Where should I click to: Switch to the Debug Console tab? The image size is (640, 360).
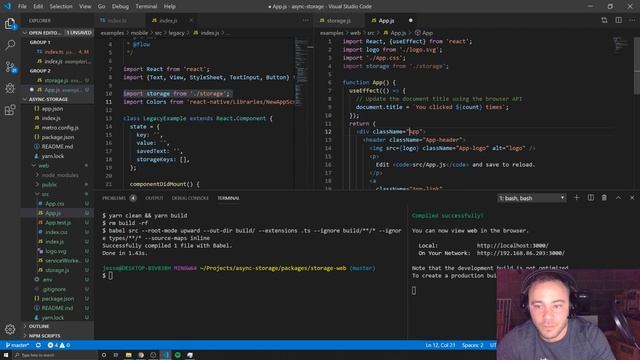190,198
